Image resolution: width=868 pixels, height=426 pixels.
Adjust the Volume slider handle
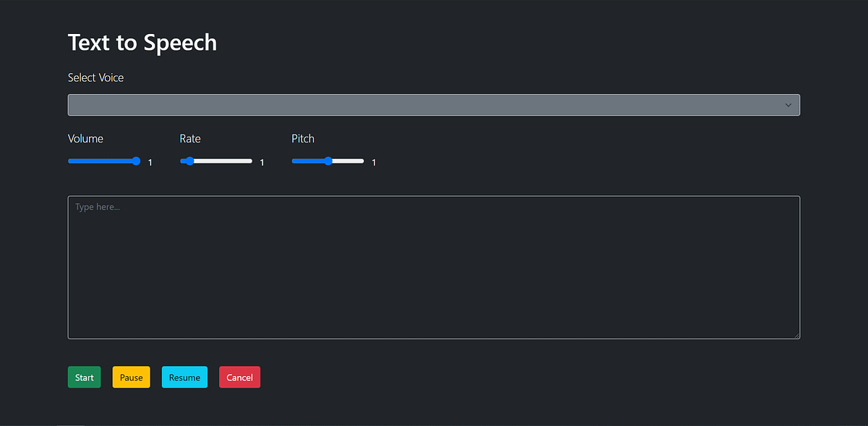point(136,161)
